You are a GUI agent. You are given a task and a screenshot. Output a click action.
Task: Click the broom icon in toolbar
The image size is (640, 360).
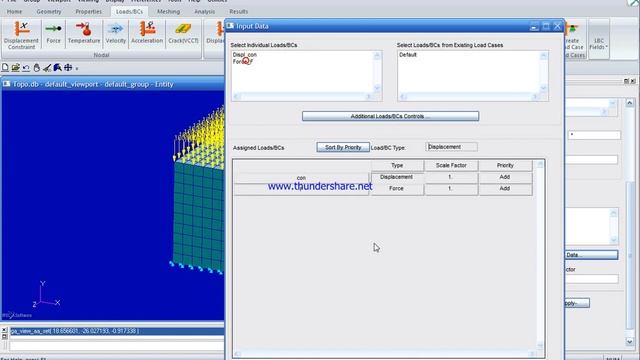coord(47,68)
